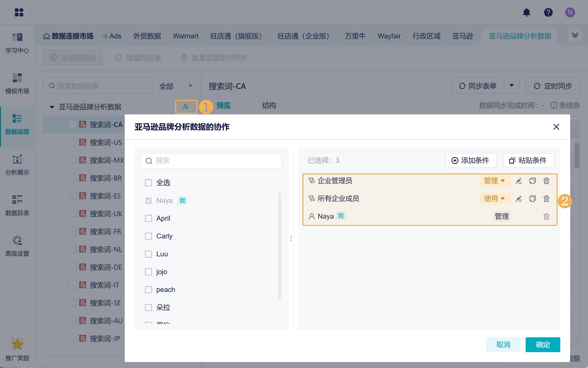The width and height of the screenshot is (588, 368).
Task: Open the help question mark icon
Action: 548,12
